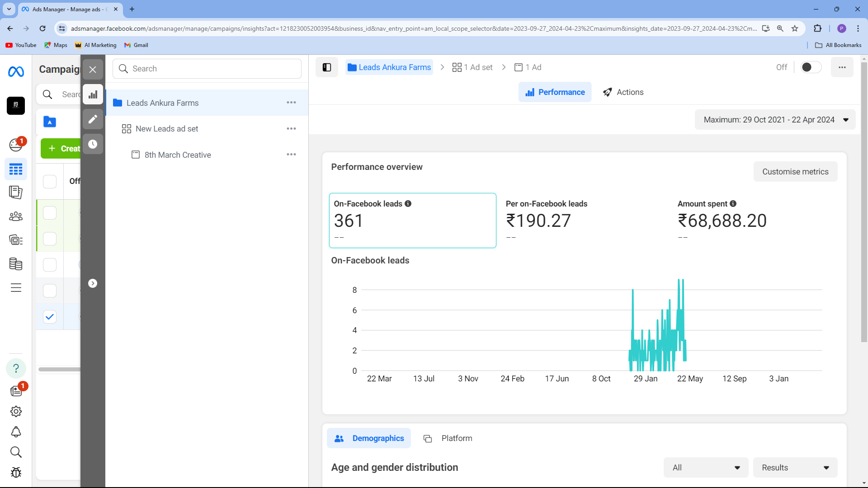868x488 pixels.
Task: Bookmark this page with star icon
Action: coord(795,28)
